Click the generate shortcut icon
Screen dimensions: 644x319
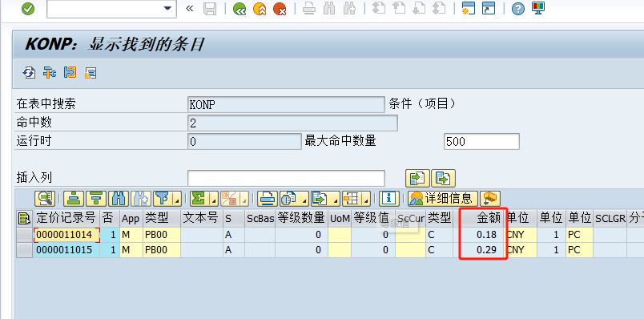click(x=489, y=9)
